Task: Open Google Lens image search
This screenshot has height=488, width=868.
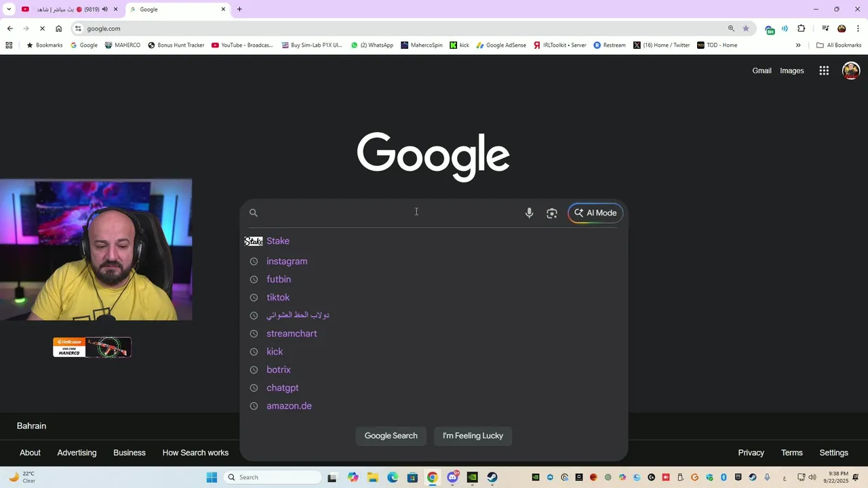Action: [552, 213]
